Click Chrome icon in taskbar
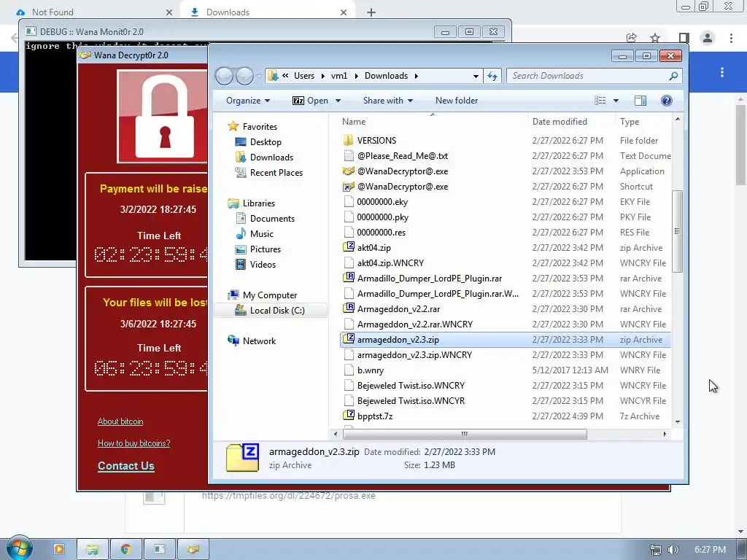This screenshot has height=560, width=747. pos(126,550)
